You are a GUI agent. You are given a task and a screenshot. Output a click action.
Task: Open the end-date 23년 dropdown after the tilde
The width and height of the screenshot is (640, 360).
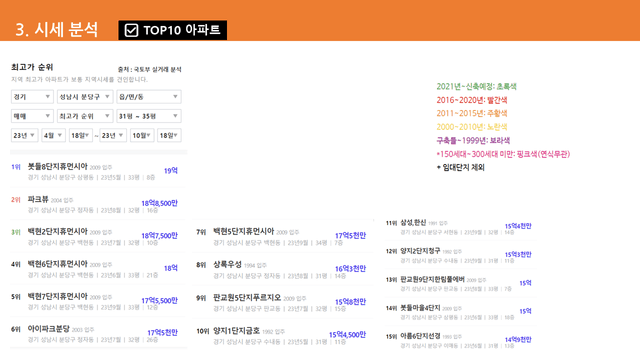pos(113,135)
